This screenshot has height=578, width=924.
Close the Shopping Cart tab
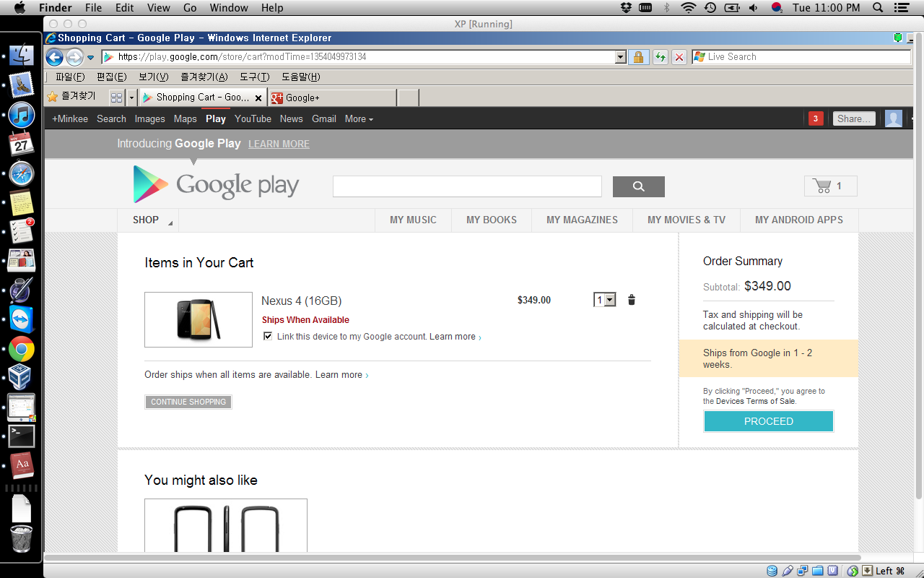click(258, 98)
